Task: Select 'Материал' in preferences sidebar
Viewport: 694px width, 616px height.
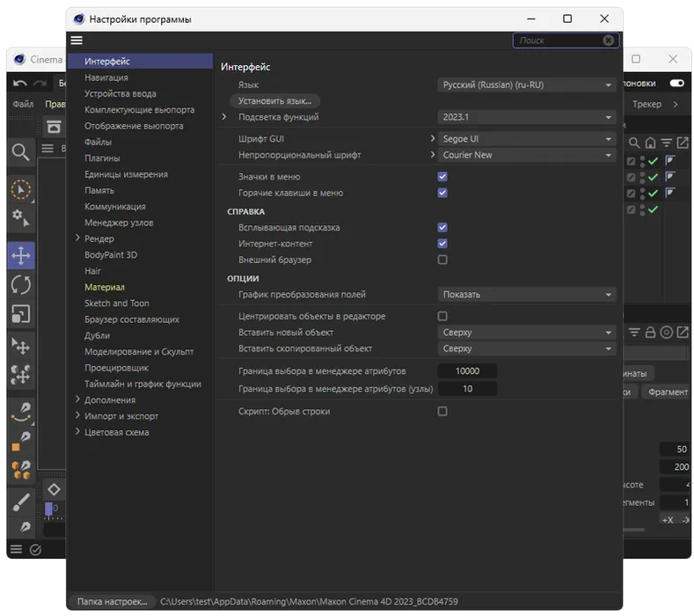Action: [x=105, y=287]
